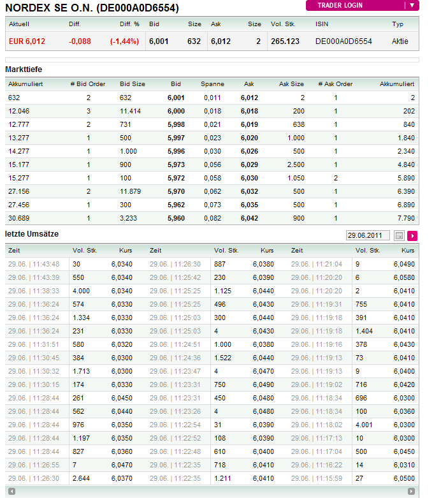Select accumulated ask value 7.790

tap(406, 218)
